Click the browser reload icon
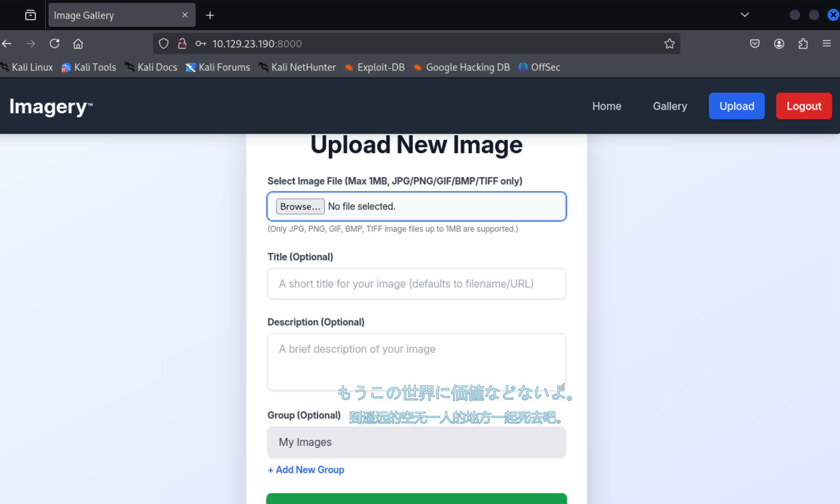This screenshot has height=504, width=840. (54, 43)
